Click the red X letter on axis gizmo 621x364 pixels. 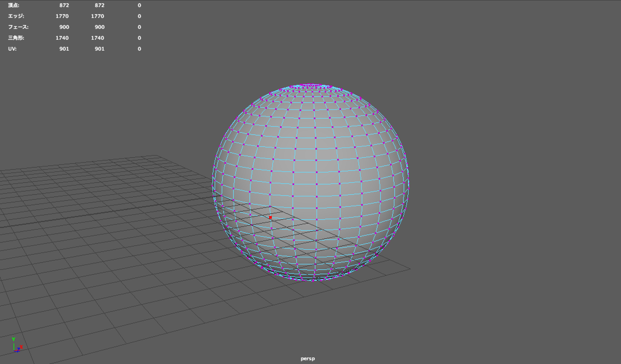21,347
